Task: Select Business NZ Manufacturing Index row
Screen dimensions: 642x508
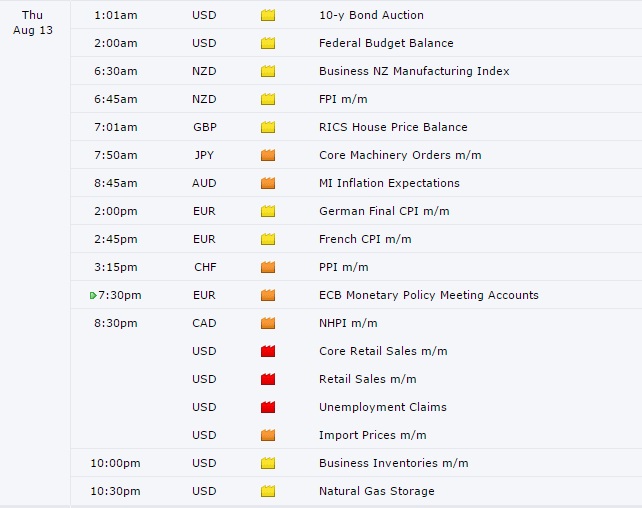Action: (356, 71)
